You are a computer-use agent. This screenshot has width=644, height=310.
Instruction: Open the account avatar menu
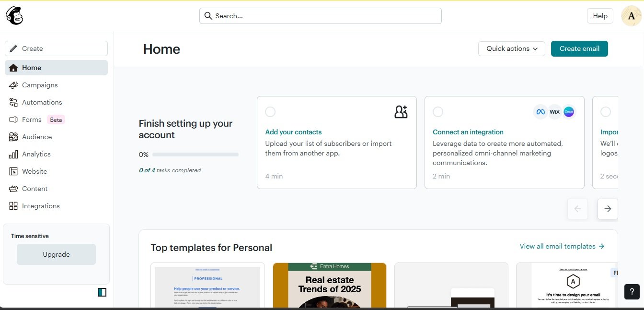[631, 16]
